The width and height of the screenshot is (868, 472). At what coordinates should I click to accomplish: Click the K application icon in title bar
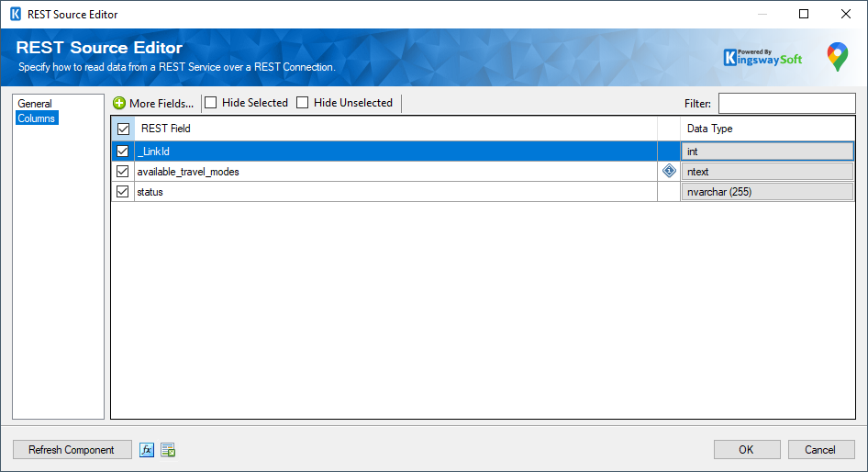[15, 15]
